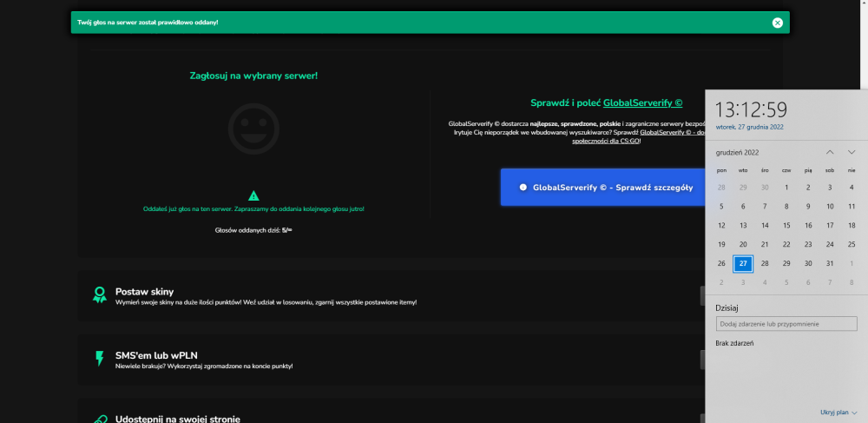Select December 15 in calendar

pyautogui.click(x=786, y=225)
